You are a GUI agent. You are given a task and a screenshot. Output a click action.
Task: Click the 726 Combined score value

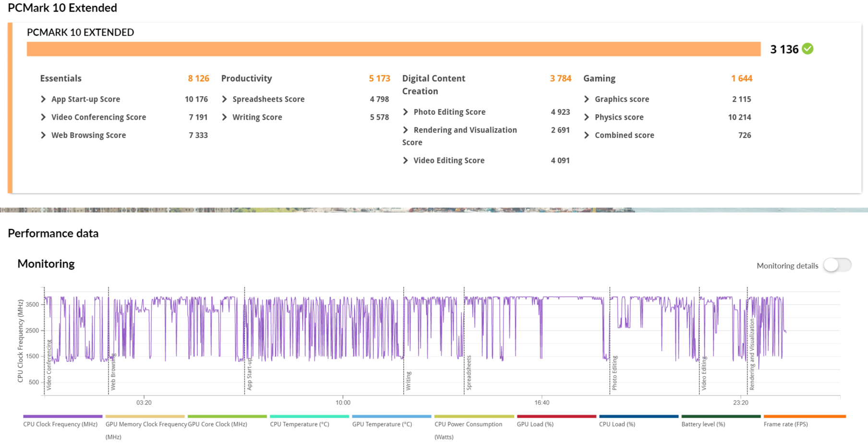click(745, 135)
